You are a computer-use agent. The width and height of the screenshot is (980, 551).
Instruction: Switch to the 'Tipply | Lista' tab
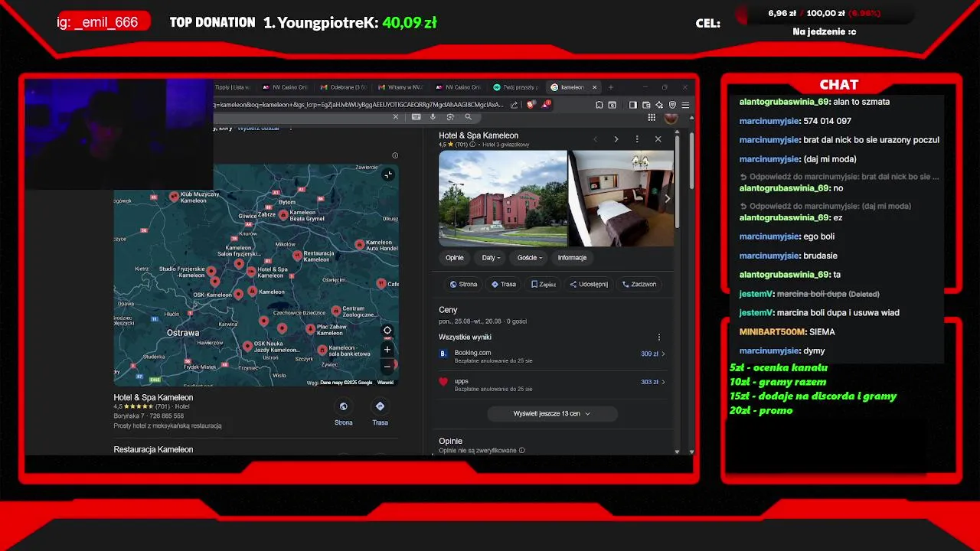point(232,87)
